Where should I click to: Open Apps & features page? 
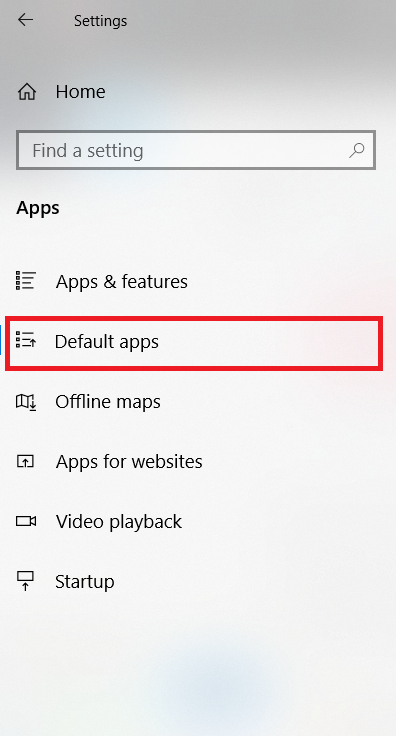(x=122, y=282)
